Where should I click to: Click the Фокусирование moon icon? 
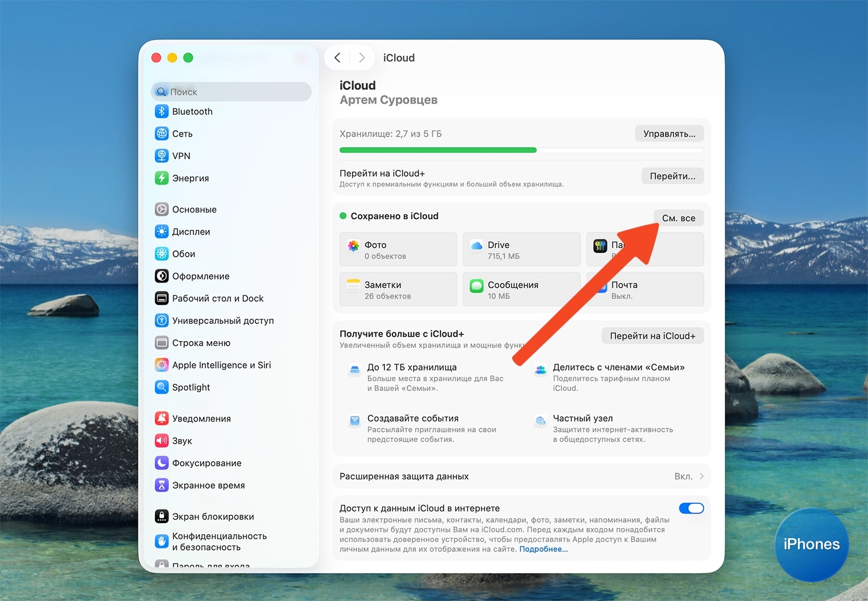pyautogui.click(x=161, y=463)
